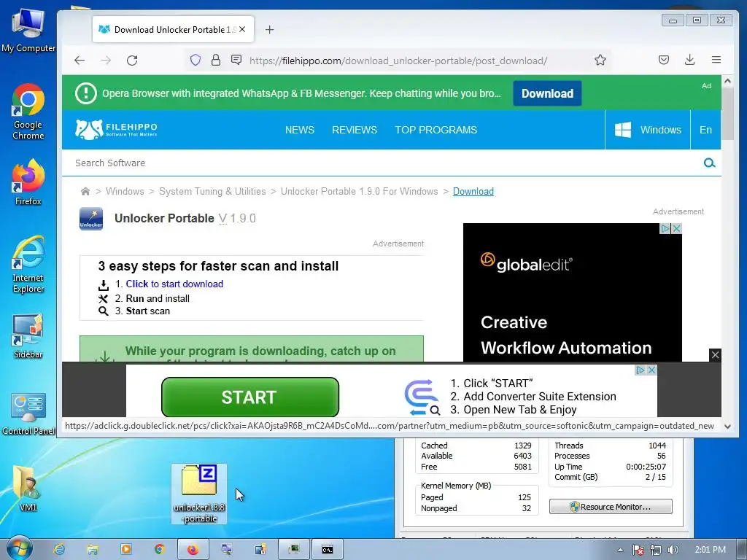Image resolution: width=747 pixels, height=560 pixels.
Task: Click the Download breadcrumb link
Action: 473,192
